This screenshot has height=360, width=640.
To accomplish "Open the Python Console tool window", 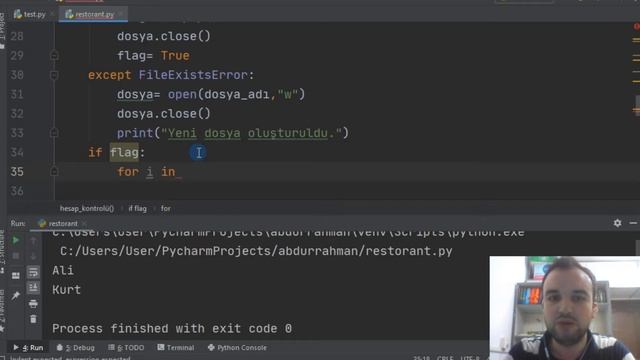I will click(x=237, y=348).
